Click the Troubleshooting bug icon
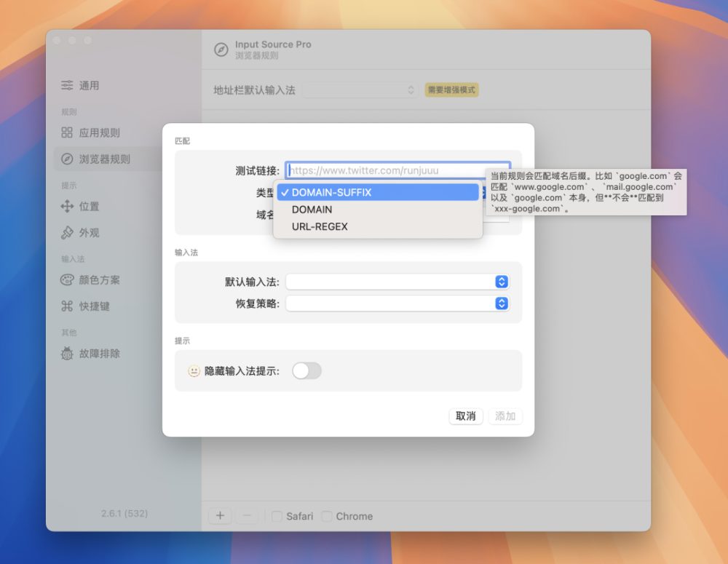This screenshot has height=564, width=728. 67,353
